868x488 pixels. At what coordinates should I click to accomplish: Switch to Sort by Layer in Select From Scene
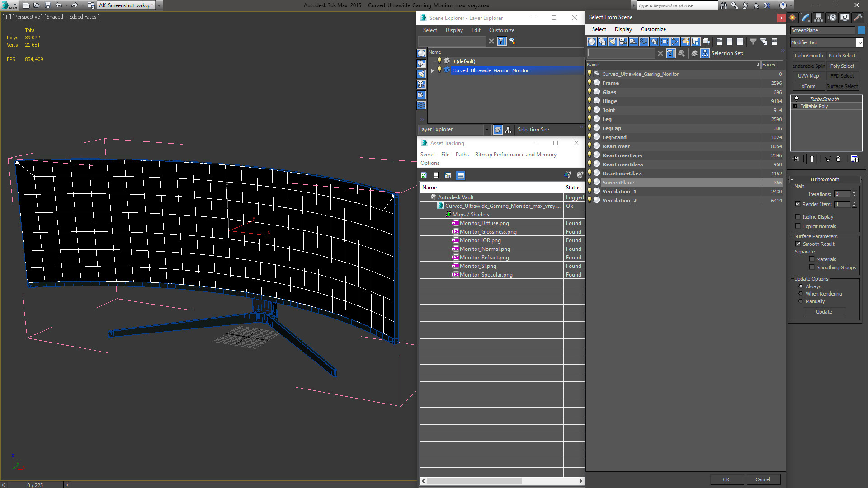(x=694, y=53)
